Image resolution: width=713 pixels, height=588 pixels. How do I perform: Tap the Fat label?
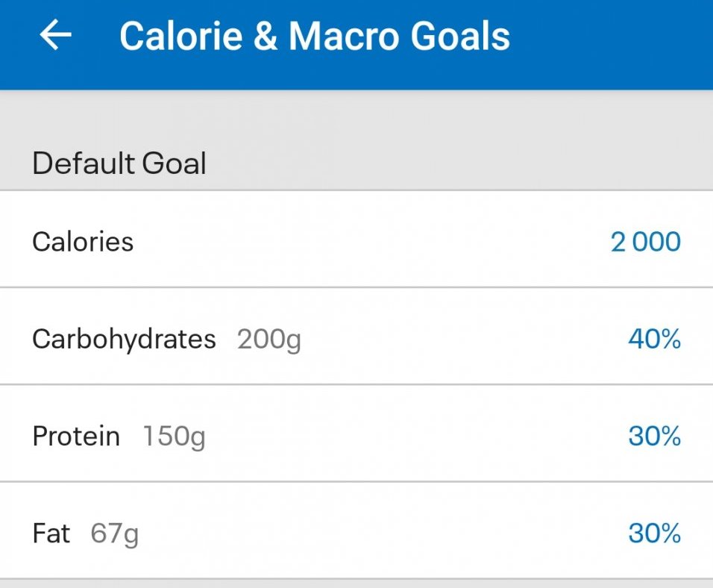click(51, 534)
